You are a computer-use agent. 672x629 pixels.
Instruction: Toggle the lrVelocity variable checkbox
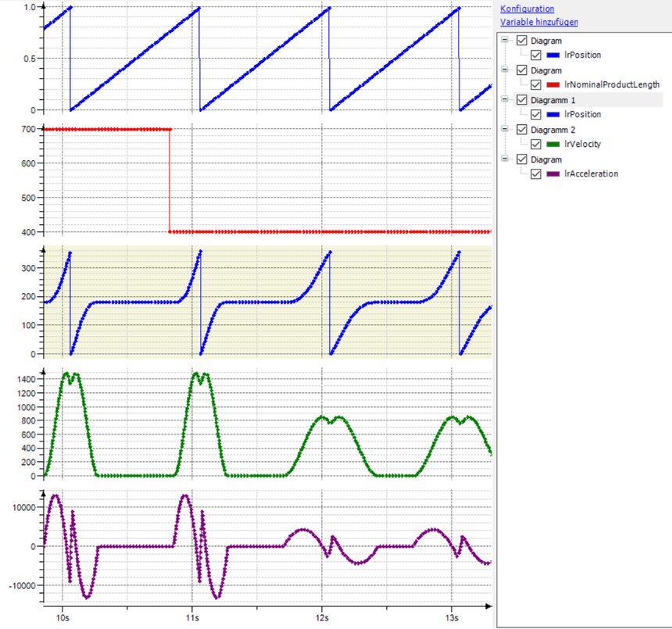(x=535, y=145)
